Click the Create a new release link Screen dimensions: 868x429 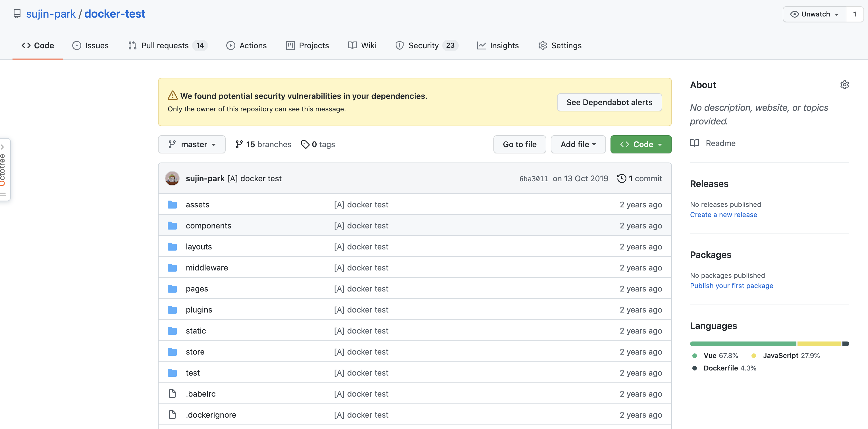click(x=723, y=214)
